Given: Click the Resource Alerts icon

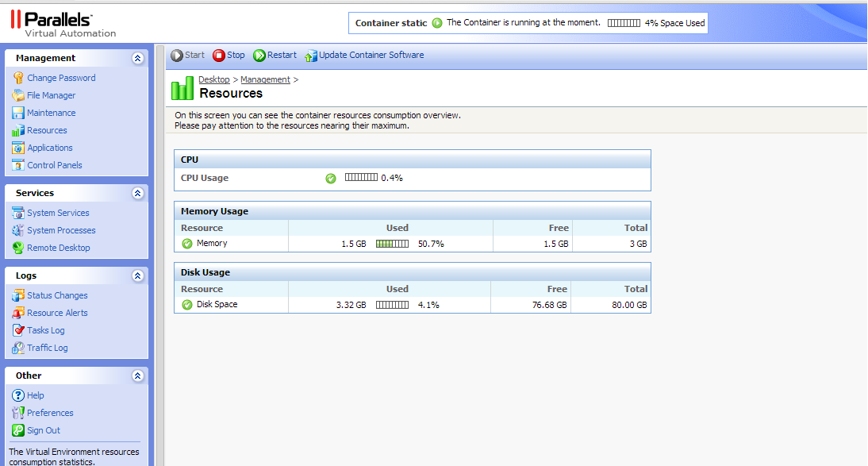Looking at the screenshot, I should pyautogui.click(x=18, y=313).
